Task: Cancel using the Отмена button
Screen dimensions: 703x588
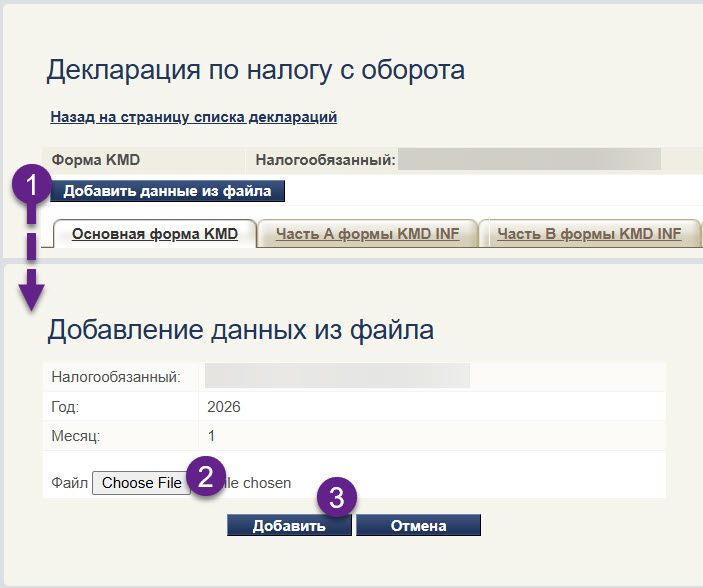Action: pyautogui.click(x=418, y=526)
